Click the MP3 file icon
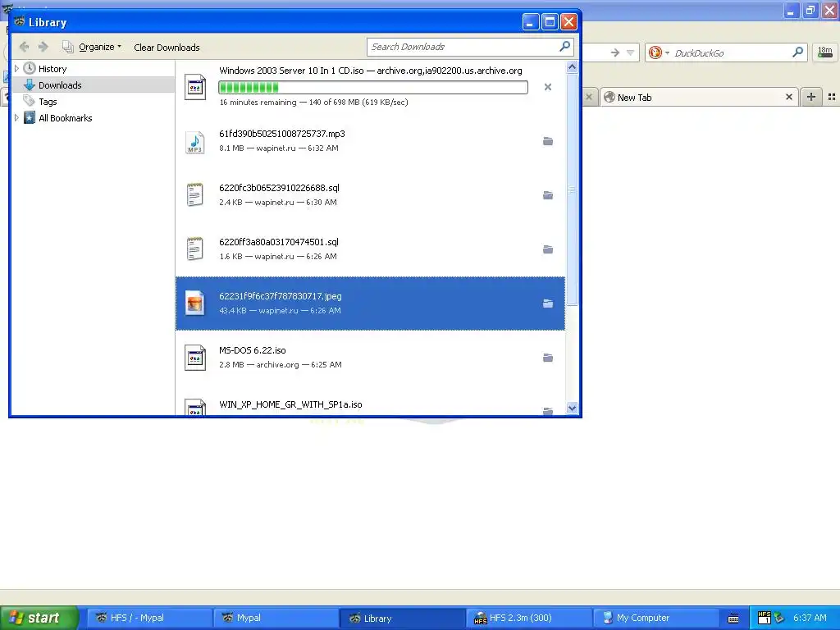Image resolution: width=840 pixels, height=630 pixels. [195, 141]
